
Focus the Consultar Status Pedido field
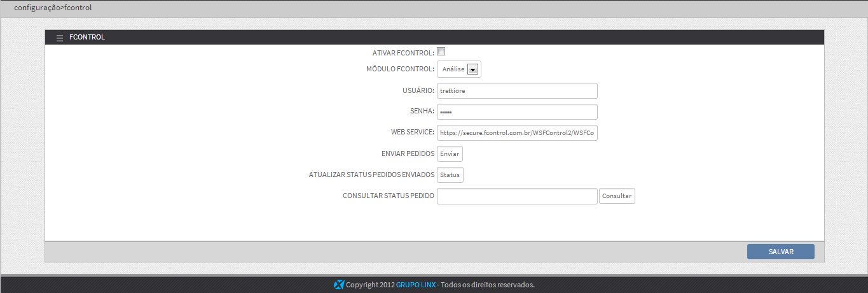pos(517,196)
